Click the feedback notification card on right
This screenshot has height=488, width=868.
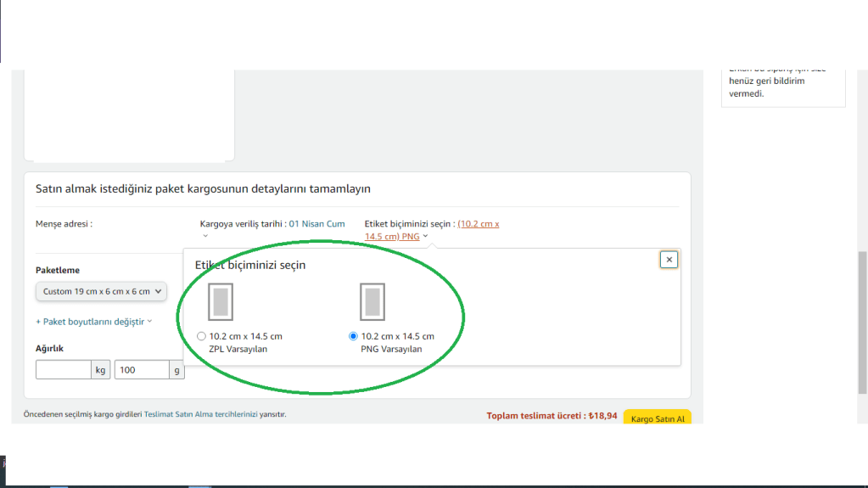tap(783, 85)
